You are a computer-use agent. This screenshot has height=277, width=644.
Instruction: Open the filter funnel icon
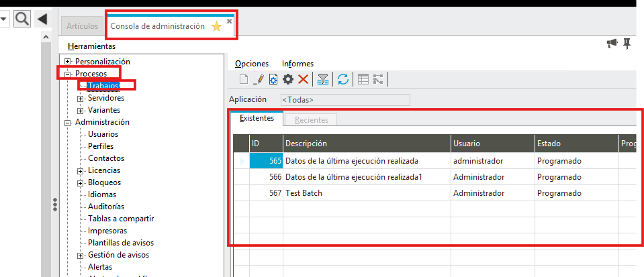[x=323, y=79]
